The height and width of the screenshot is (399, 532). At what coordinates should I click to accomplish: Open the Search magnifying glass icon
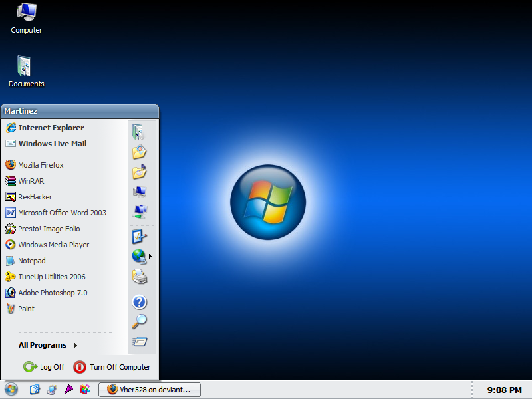point(139,321)
